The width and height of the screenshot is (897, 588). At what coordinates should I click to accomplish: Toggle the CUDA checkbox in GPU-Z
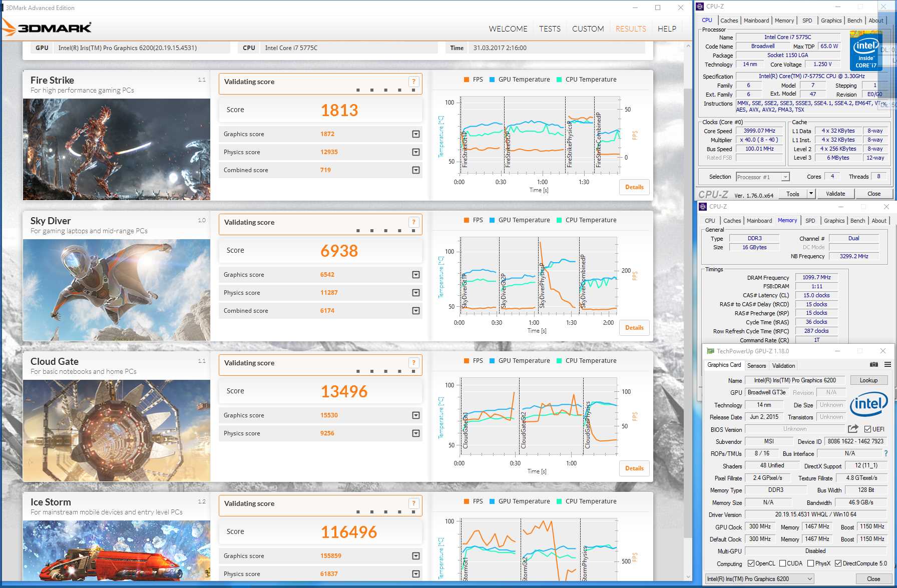(782, 563)
